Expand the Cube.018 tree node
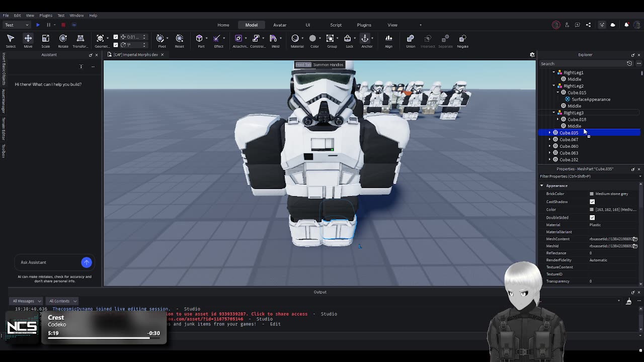 558,119
